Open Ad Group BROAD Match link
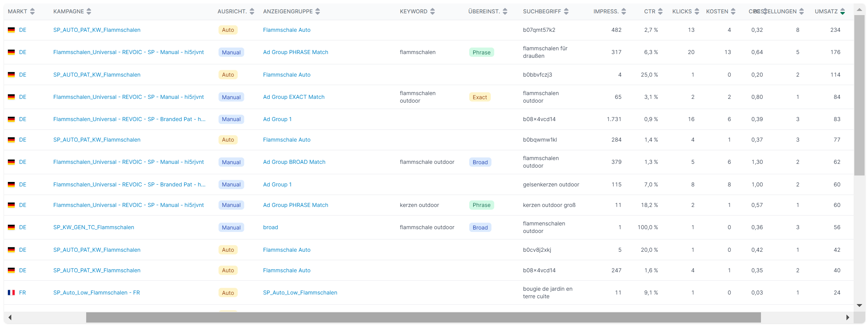Image resolution: width=868 pixels, height=327 pixels. [294, 162]
